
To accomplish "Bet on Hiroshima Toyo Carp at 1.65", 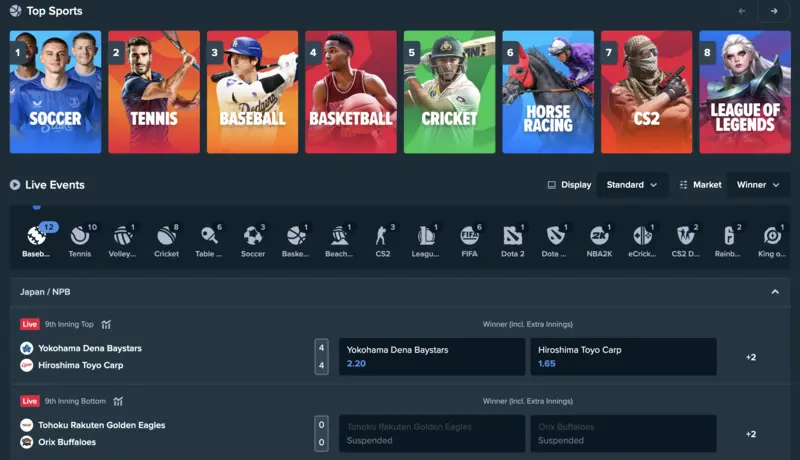I will click(623, 356).
